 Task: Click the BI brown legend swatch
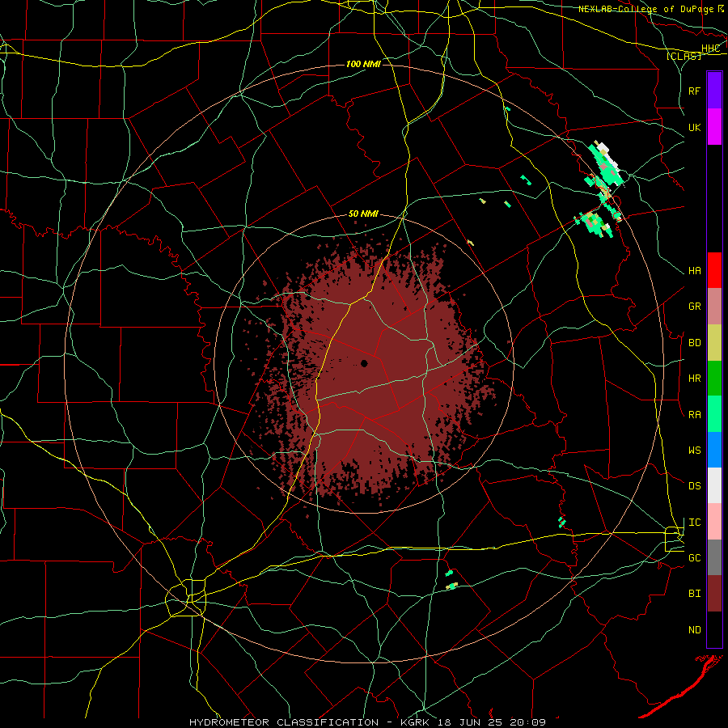coord(714,594)
